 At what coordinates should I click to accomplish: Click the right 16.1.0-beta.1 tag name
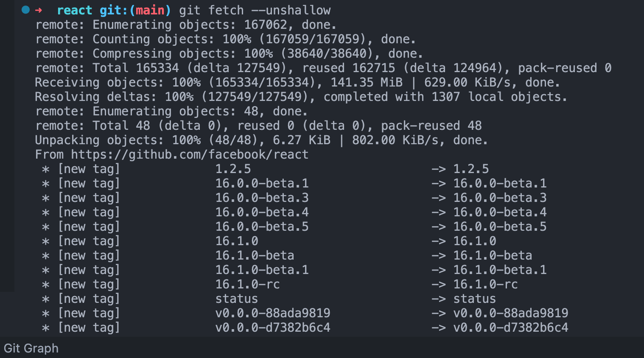click(x=500, y=270)
